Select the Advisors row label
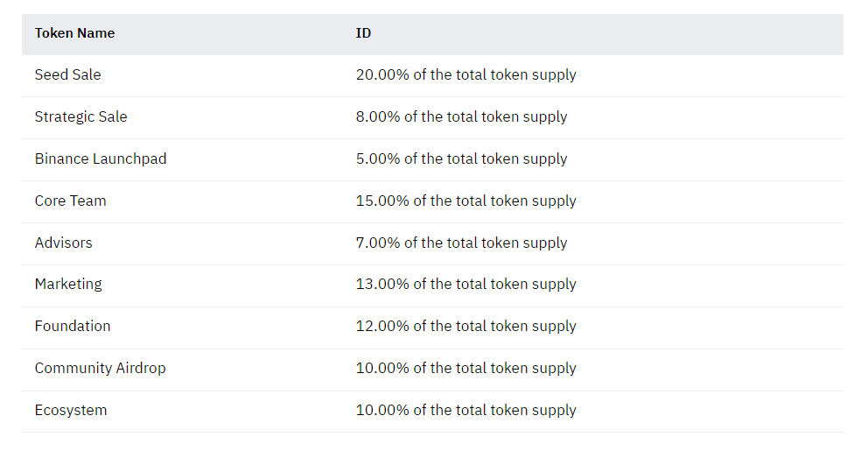The width and height of the screenshot is (868, 451). [x=63, y=243]
